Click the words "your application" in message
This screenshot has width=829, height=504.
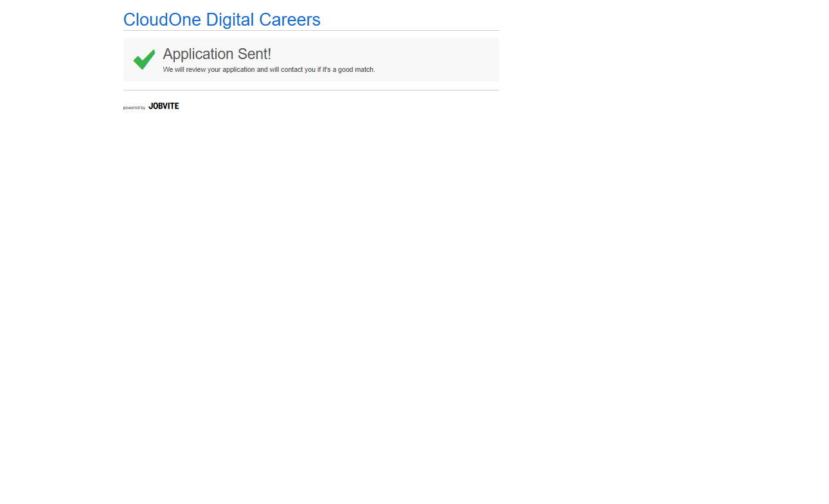[x=231, y=69]
